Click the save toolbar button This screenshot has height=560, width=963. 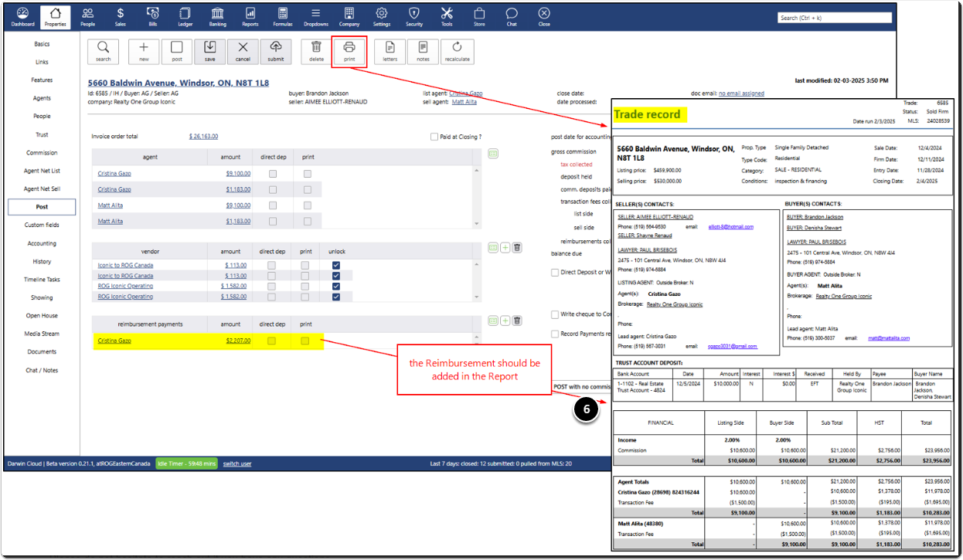210,51
